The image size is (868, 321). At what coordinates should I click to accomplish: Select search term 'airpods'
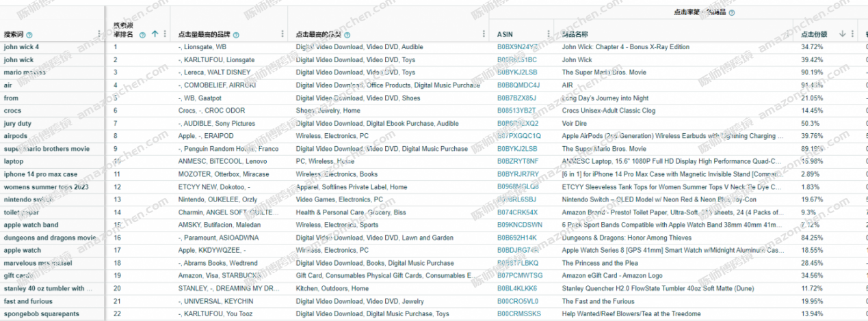16,136
